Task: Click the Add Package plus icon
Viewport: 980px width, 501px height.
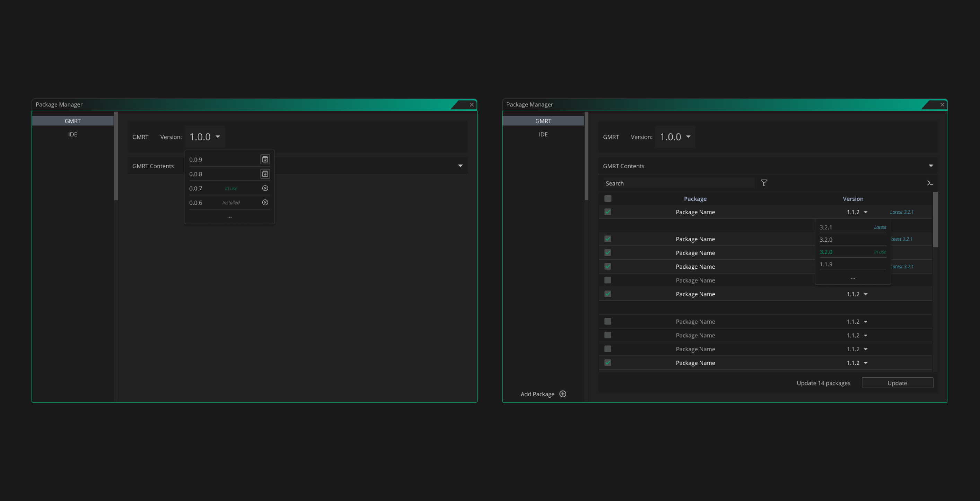Action: point(563,394)
